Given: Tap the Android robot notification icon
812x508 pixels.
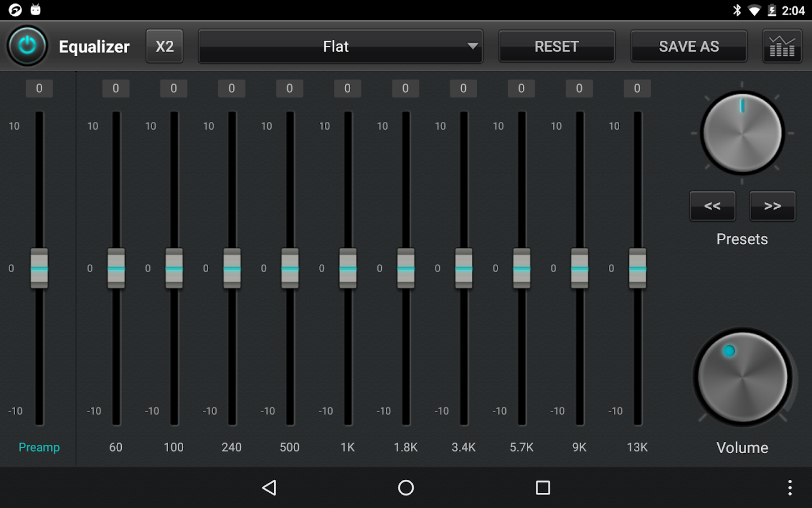Looking at the screenshot, I should (x=36, y=10).
